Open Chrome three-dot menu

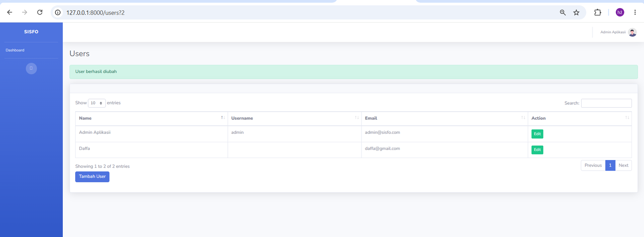tap(635, 12)
